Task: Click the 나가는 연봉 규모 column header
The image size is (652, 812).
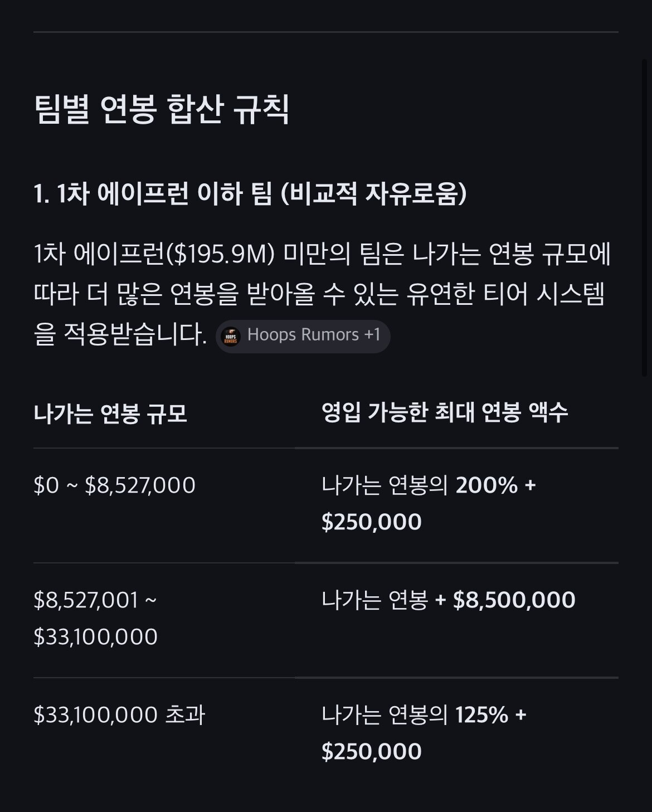Action: tap(110, 414)
